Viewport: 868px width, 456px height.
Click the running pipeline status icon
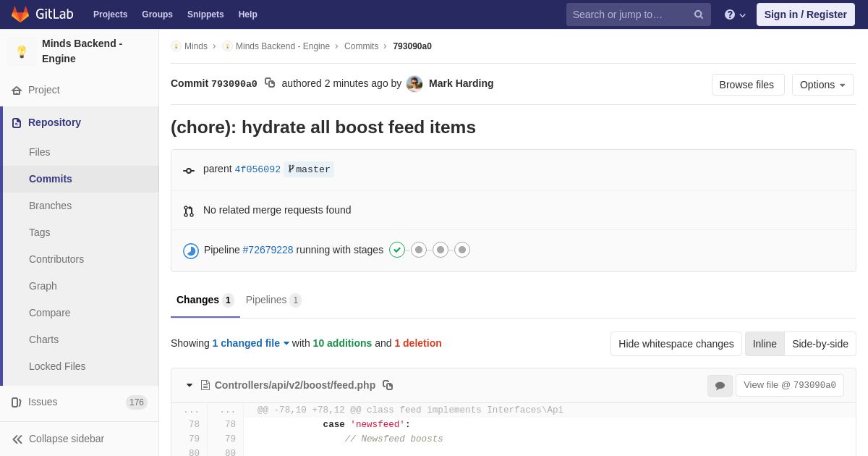[191, 250]
